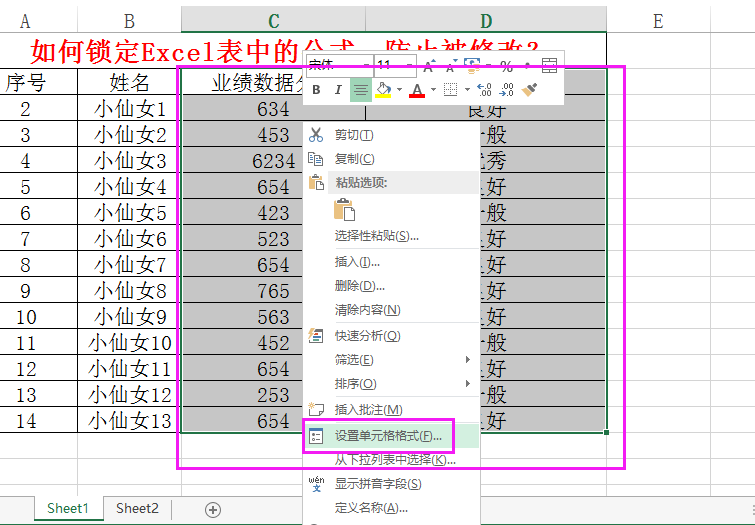This screenshot has height=525, width=755.
Task: Choose Insert (插入) from context menu
Action: 391,262
